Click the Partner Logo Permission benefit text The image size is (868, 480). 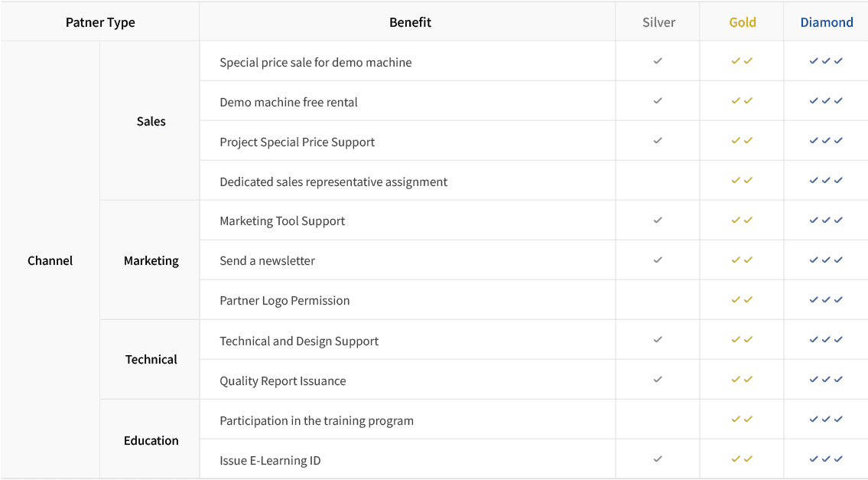[284, 300]
